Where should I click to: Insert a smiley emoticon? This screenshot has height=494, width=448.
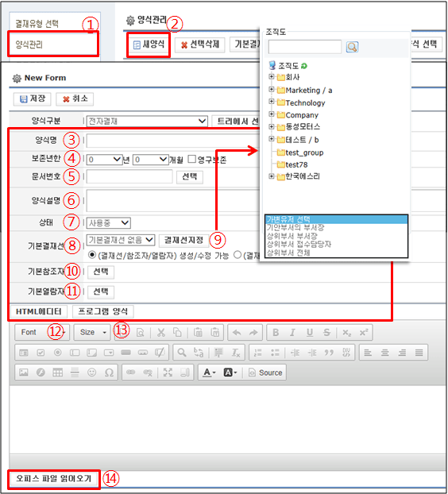point(91,372)
